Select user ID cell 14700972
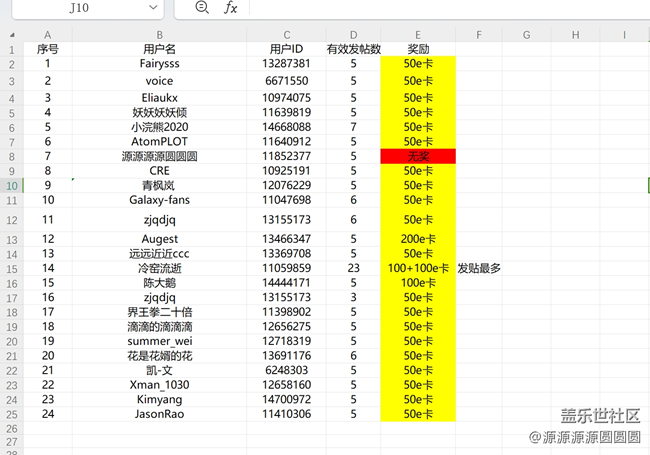The width and height of the screenshot is (650, 455). (x=286, y=399)
